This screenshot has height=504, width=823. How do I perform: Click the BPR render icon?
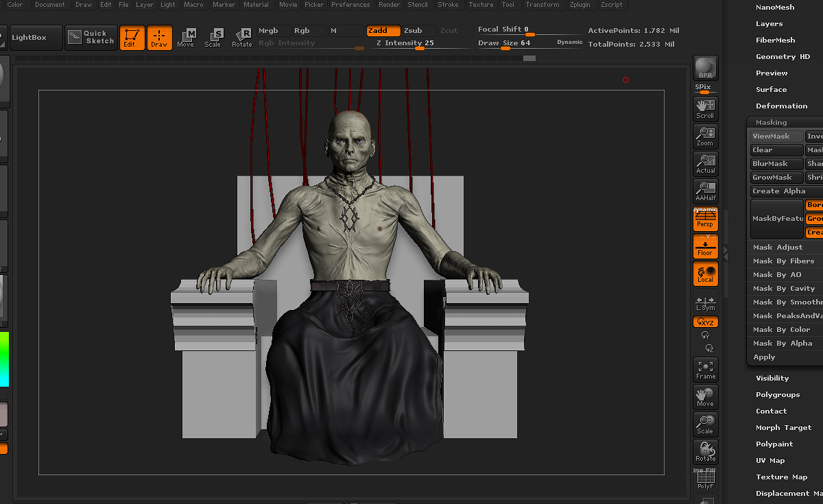point(705,69)
